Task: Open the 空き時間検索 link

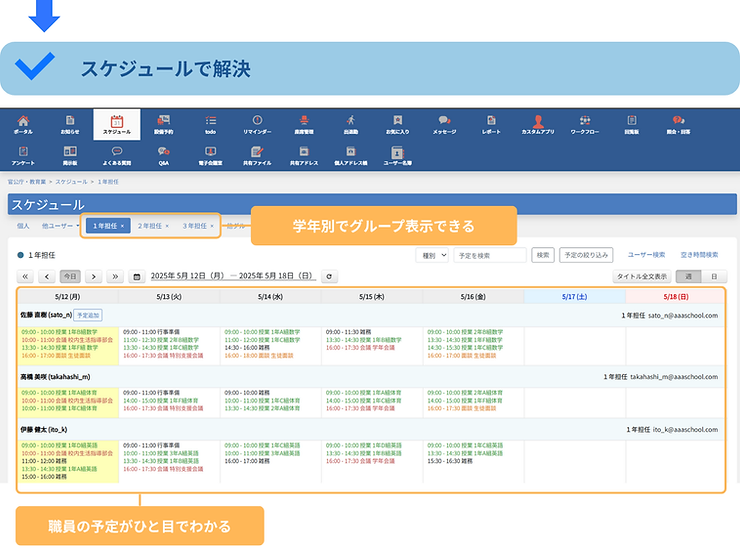Action: pos(700,255)
